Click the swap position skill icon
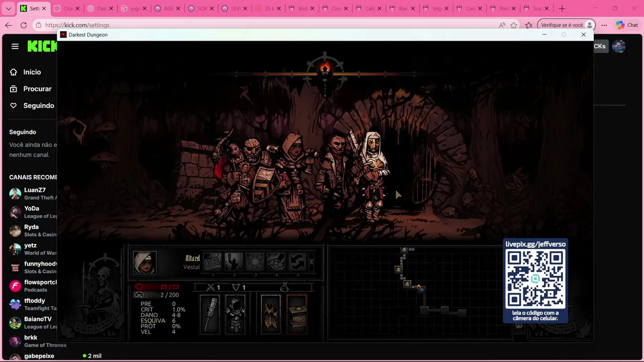This screenshot has width=644, height=362. [297, 262]
